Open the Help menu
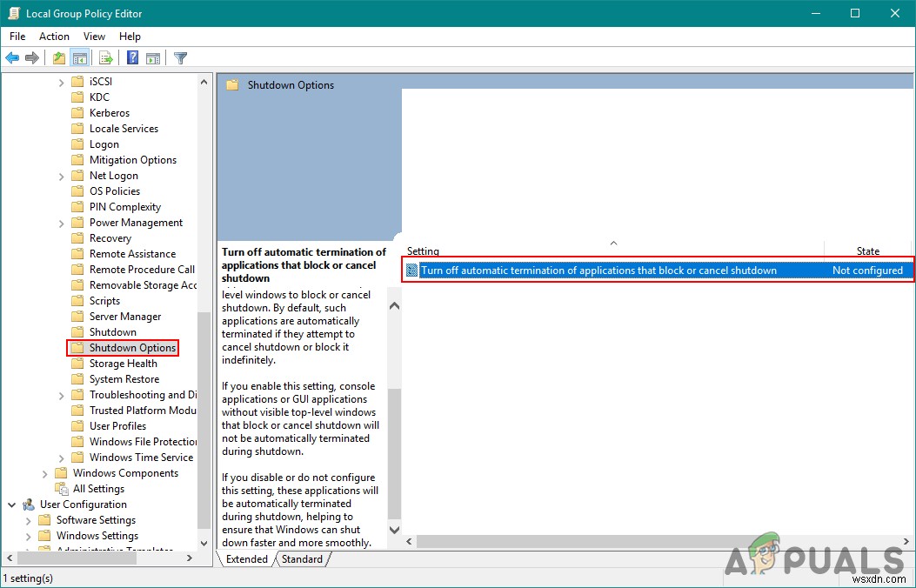Screen dimensions: 916x588 pyautogui.click(x=130, y=37)
